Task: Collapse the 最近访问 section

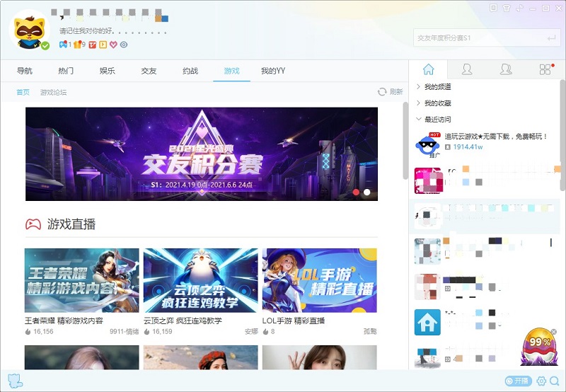Action: [x=437, y=120]
